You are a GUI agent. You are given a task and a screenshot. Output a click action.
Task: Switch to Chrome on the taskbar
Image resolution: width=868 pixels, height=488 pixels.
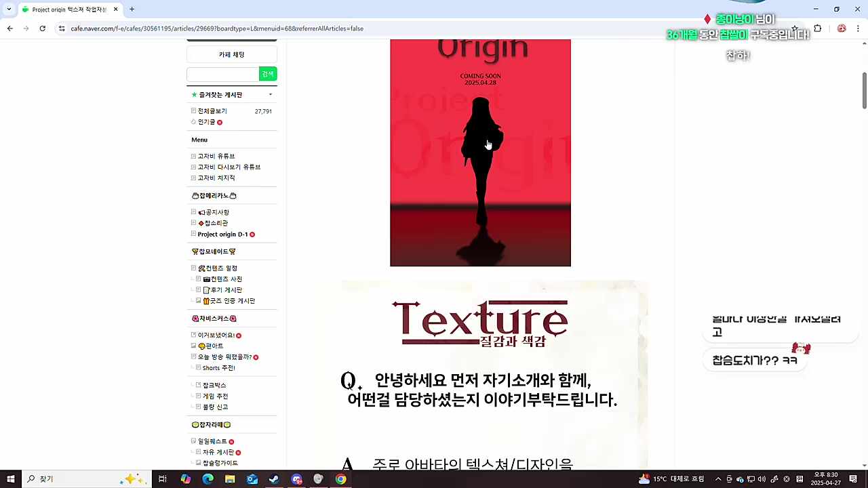(340, 479)
